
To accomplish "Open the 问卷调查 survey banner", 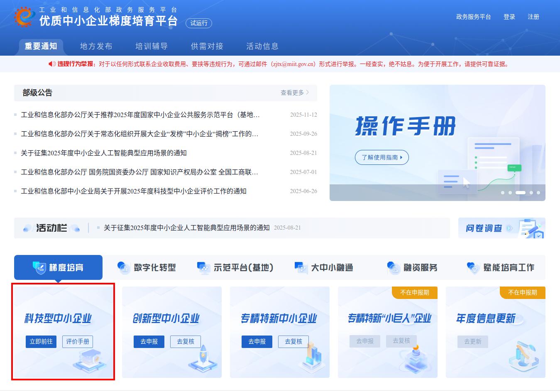I will pyautogui.click(x=501, y=228).
